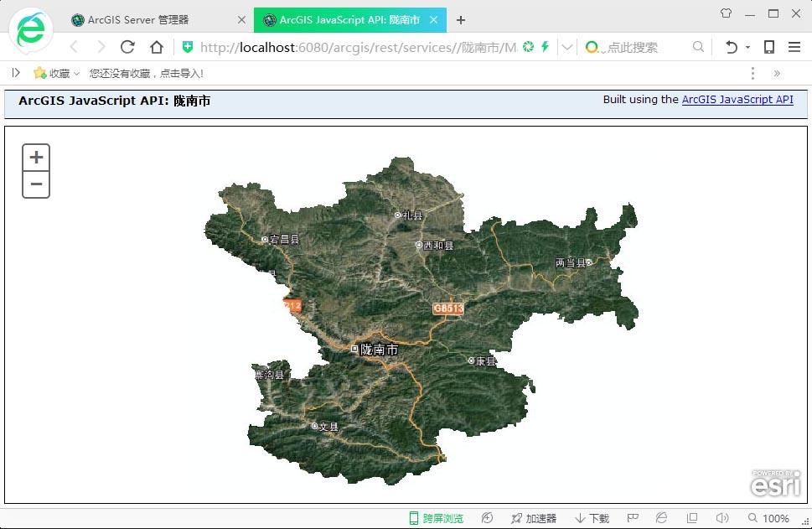Click the lightning speed mode icon
This screenshot has width=812, height=529.
point(545,47)
